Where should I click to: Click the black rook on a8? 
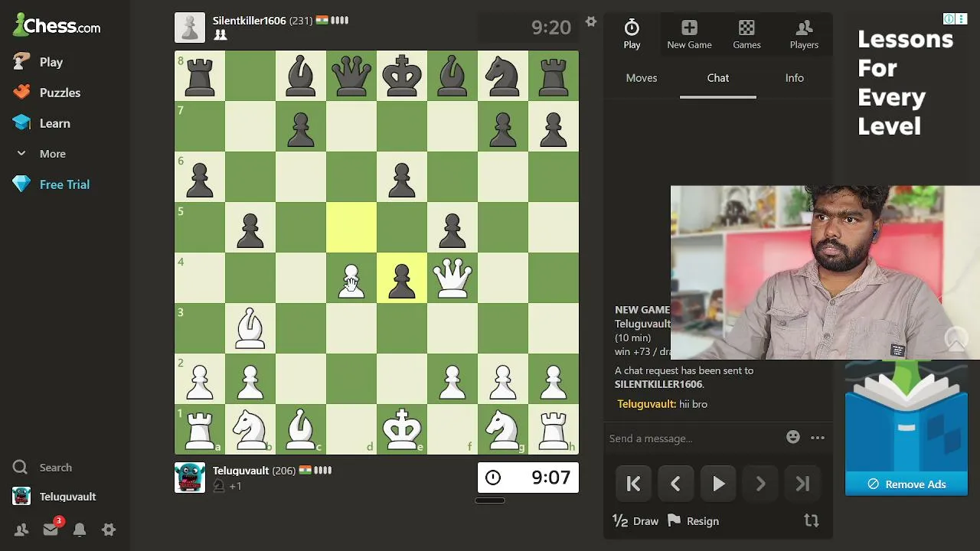(x=200, y=76)
